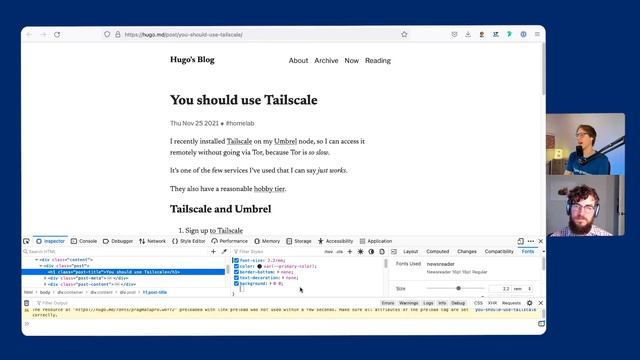Clear console output with trash icon

coord(27,303)
